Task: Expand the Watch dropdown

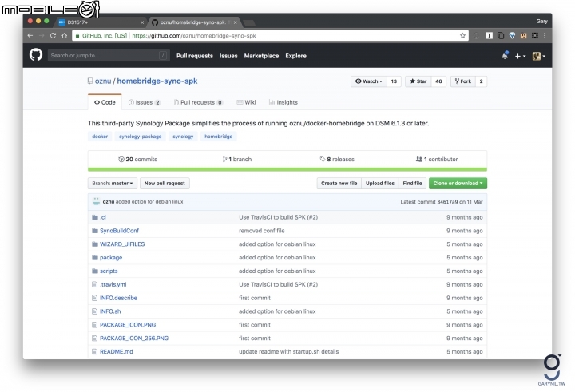Action: [368, 81]
